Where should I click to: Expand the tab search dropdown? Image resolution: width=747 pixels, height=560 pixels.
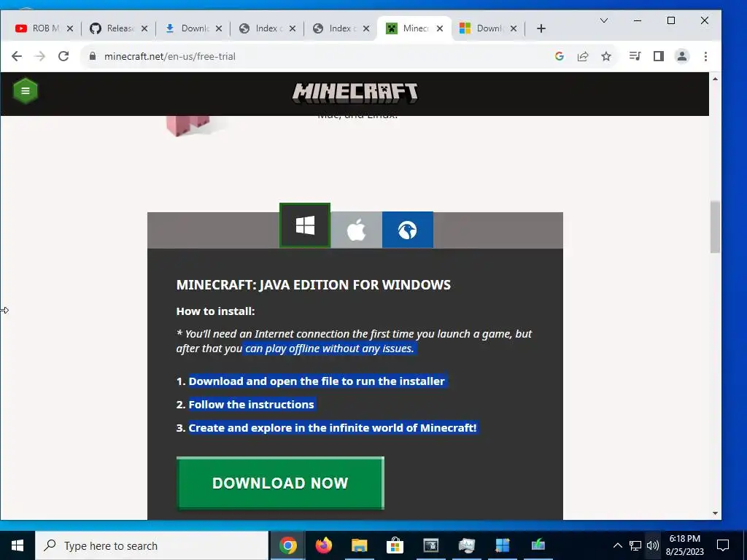603,20
